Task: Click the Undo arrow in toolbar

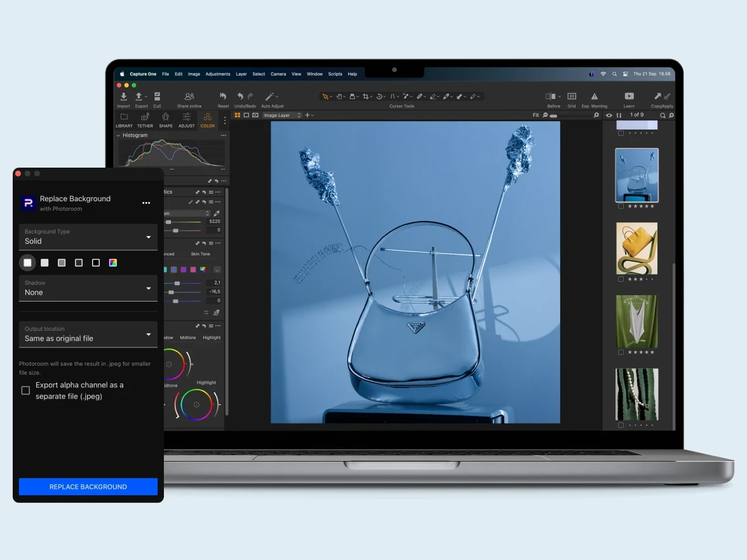Action: tap(240, 97)
